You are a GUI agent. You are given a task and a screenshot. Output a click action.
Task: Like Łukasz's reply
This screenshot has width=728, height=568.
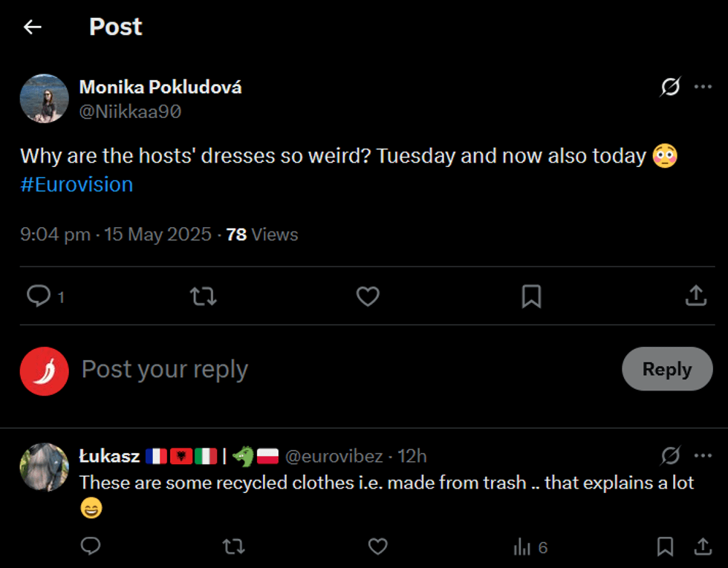click(x=378, y=547)
